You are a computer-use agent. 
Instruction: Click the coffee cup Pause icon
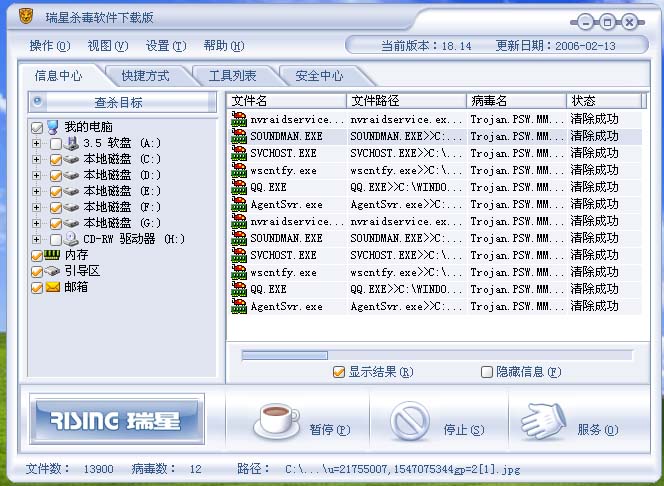click(276, 420)
